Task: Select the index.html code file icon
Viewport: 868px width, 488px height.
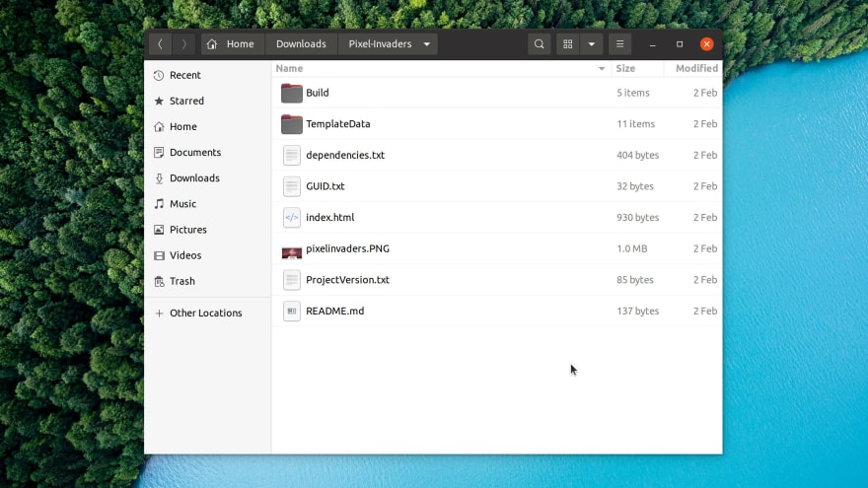Action: [x=292, y=218]
